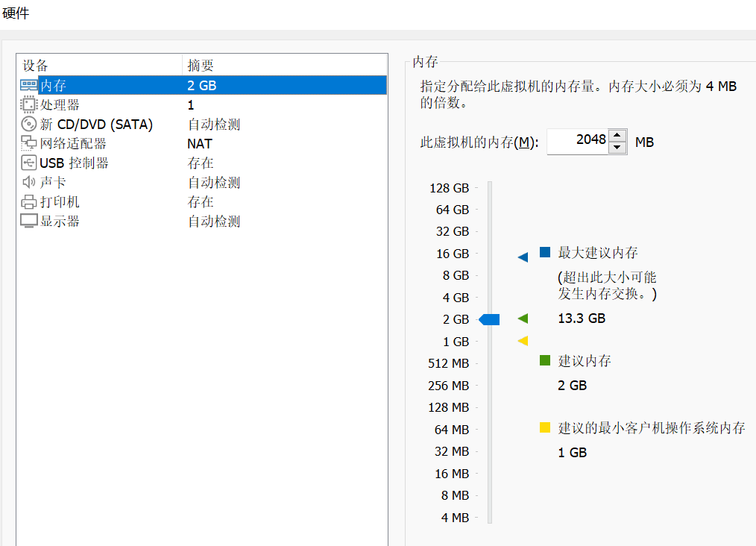This screenshot has width=756, height=546.
Task: Click the memory value field showing 2048
Action: (x=578, y=141)
